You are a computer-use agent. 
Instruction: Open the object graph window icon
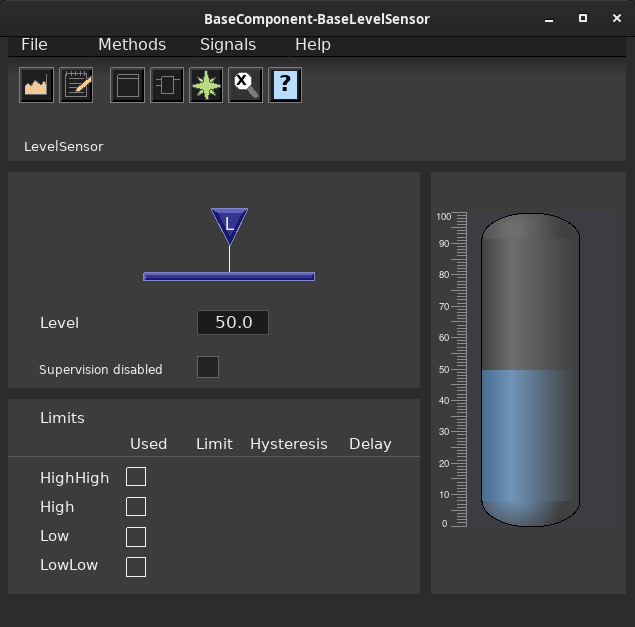[x=128, y=85]
